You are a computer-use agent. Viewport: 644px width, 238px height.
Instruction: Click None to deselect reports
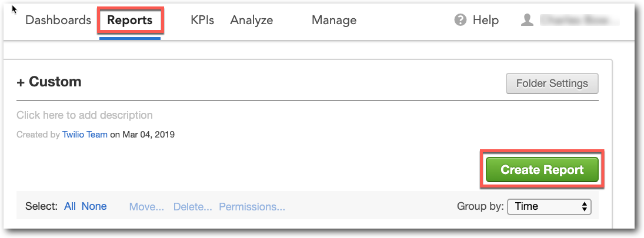point(94,206)
